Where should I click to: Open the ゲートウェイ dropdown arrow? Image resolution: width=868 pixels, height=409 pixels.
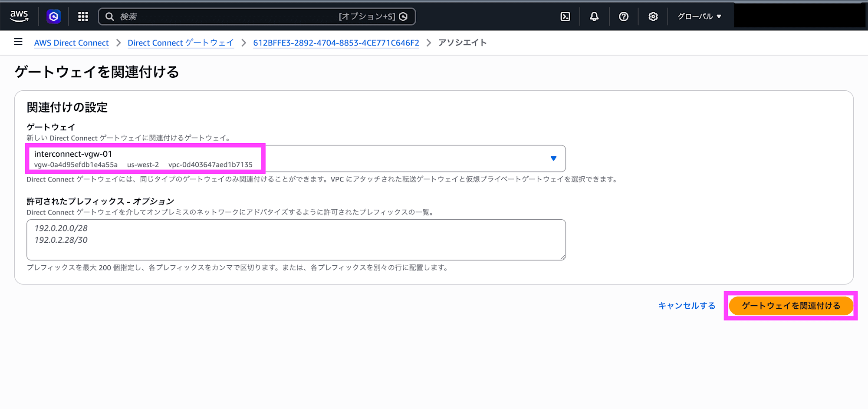[553, 158]
